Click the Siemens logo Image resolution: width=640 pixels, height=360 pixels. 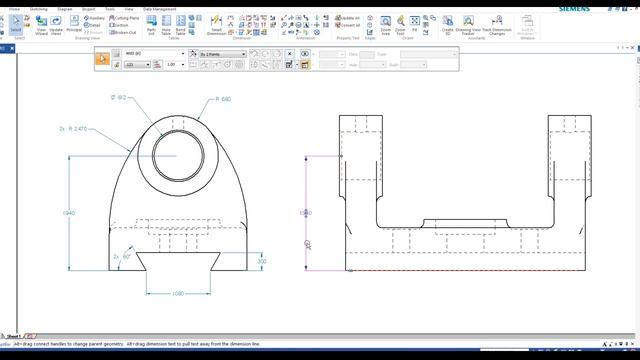[x=574, y=9]
